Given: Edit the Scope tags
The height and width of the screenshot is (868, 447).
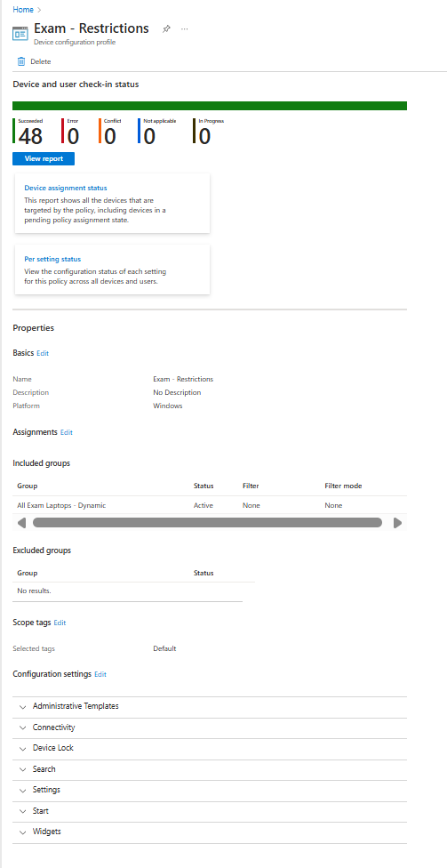Looking at the screenshot, I should [x=60, y=623].
